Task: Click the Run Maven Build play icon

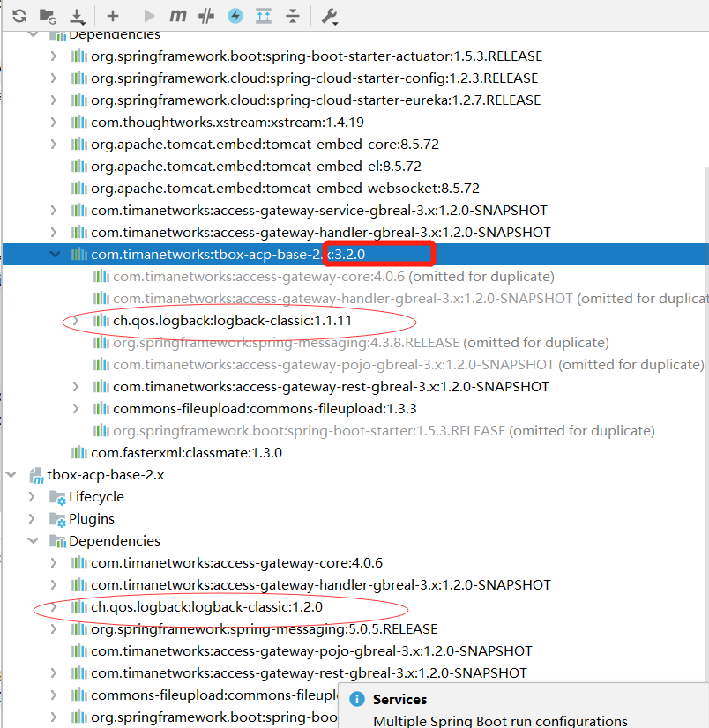Action: pos(149,16)
